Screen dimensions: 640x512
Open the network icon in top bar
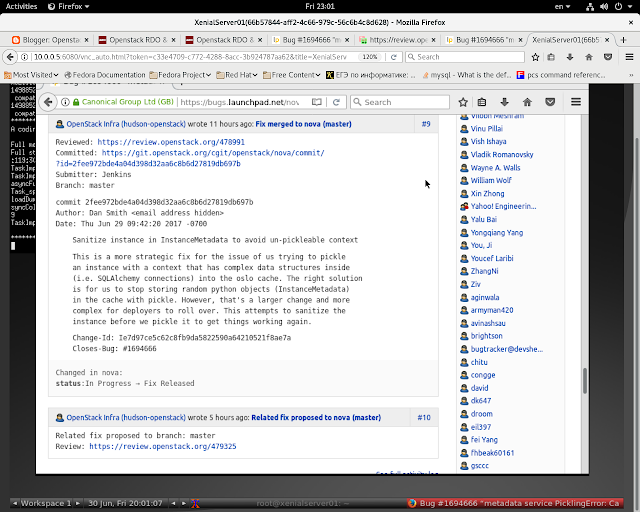[x=590, y=7]
